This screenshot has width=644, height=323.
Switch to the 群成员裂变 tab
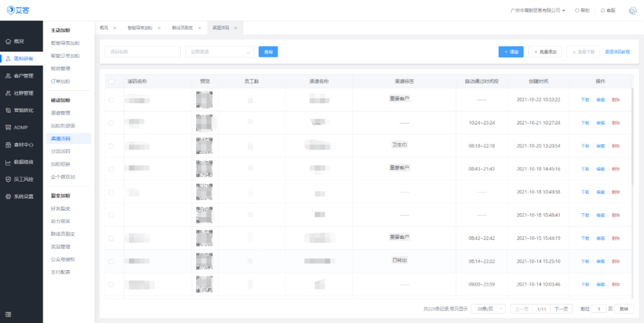[x=182, y=28]
